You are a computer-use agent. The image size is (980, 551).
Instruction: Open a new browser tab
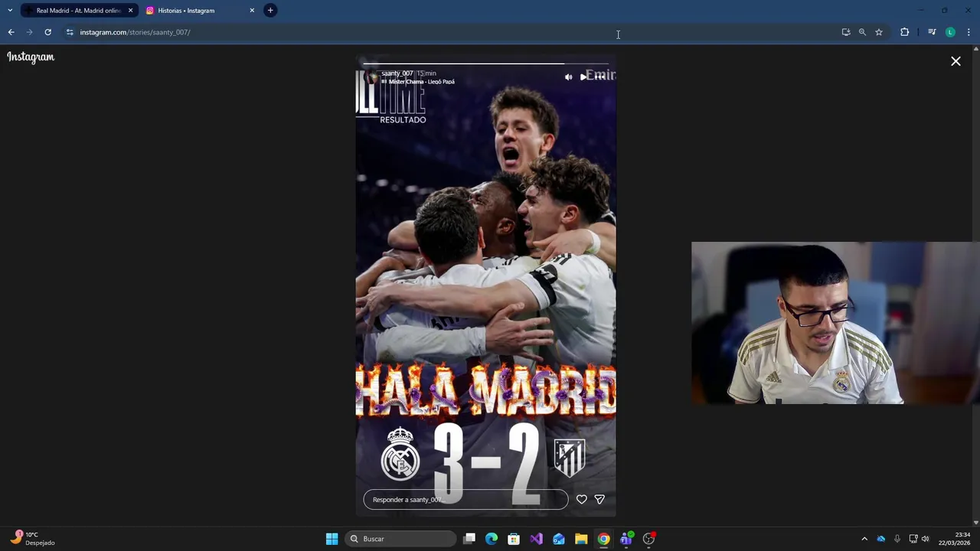[270, 11]
